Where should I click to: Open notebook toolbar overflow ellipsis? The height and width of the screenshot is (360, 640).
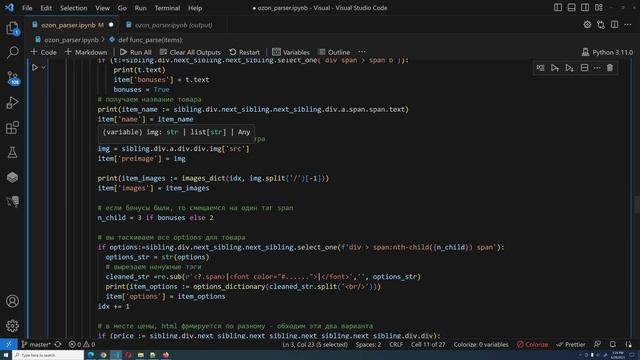pos(362,52)
